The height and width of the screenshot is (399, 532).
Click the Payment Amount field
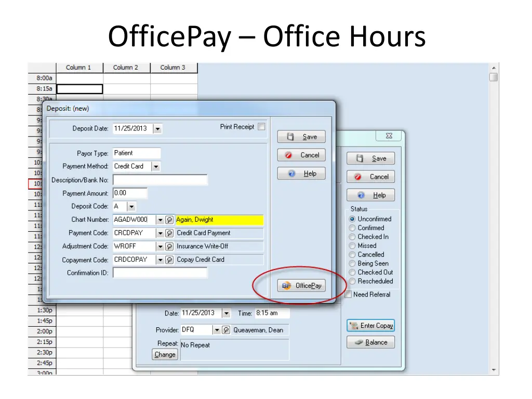pos(130,193)
